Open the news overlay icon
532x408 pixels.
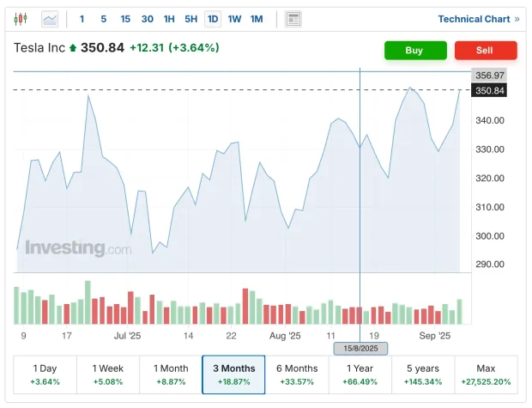[x=293, y=19]
